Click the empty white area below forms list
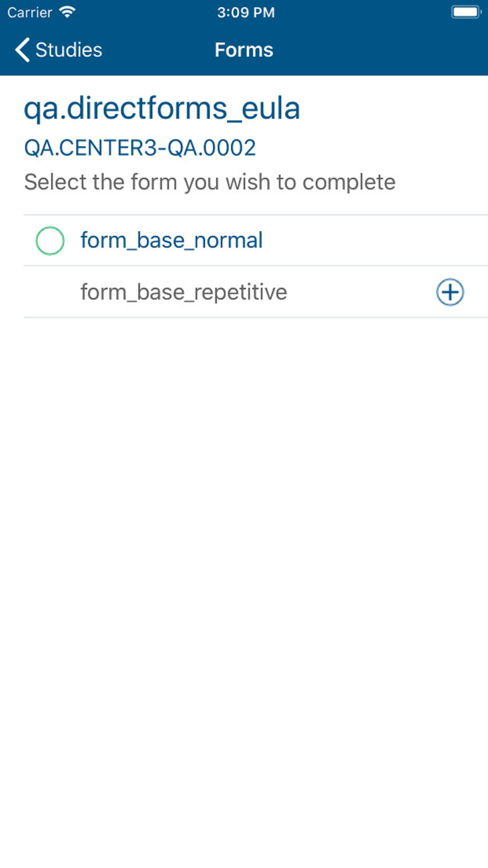Viewport: 488px width, 868px height. pos(244,586)
